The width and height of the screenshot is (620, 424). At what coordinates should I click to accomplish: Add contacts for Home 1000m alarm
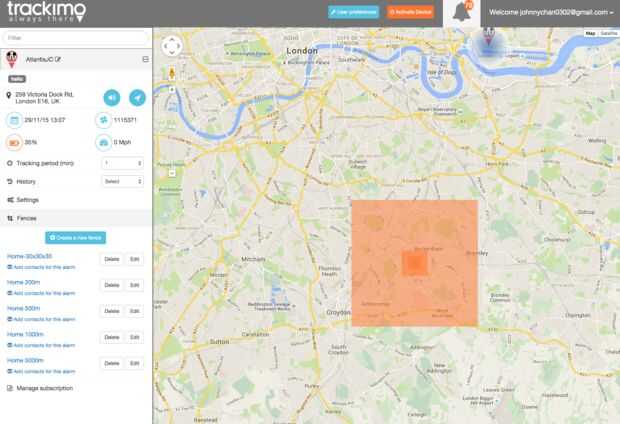click(x=42, y=346)
